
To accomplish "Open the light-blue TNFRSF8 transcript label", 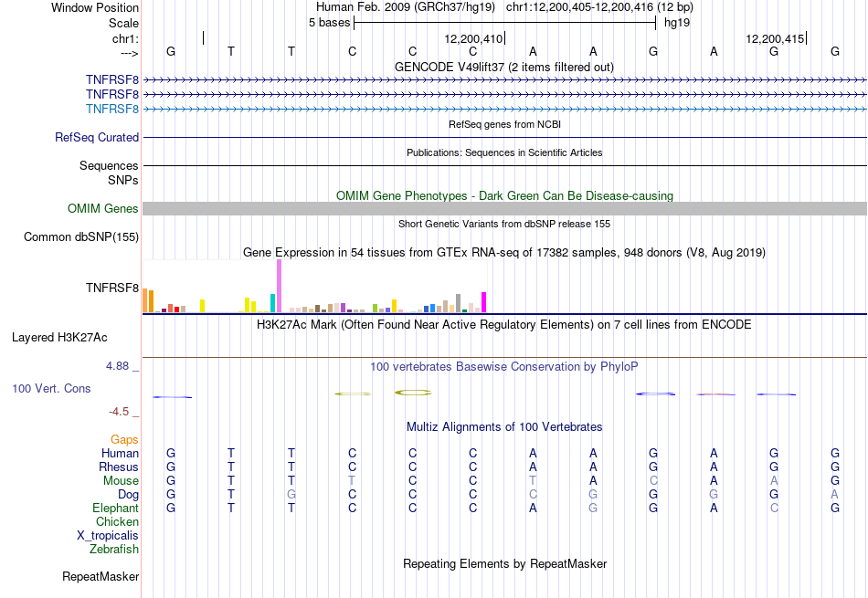I will point(112,109).
